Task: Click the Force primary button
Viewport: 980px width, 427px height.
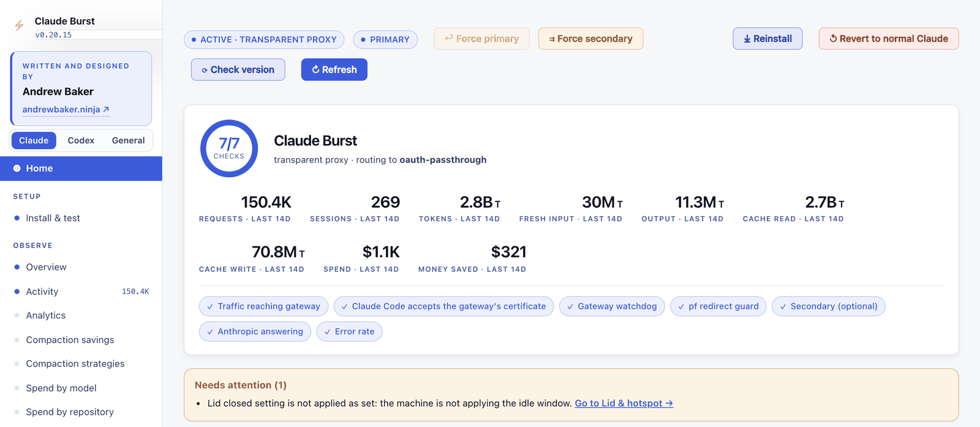Action: tap(481, 39)
